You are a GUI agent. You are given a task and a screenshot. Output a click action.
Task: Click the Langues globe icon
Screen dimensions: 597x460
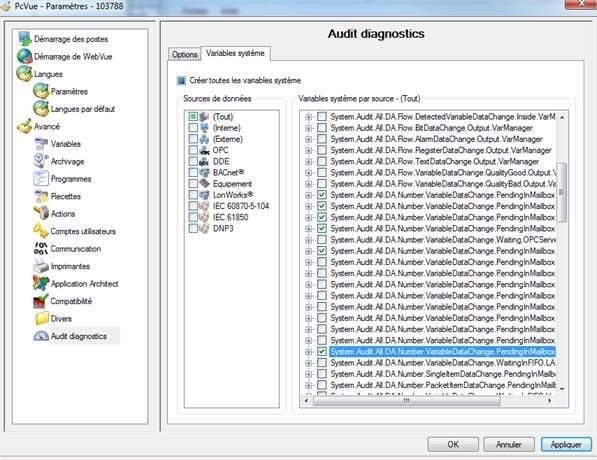coord(25,73)
